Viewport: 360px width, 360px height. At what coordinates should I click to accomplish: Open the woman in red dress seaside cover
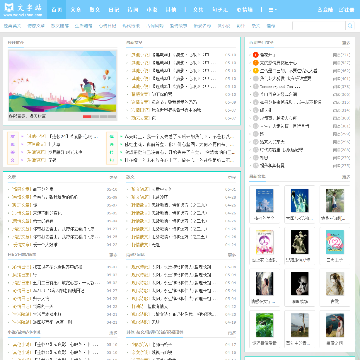[335, 325]
